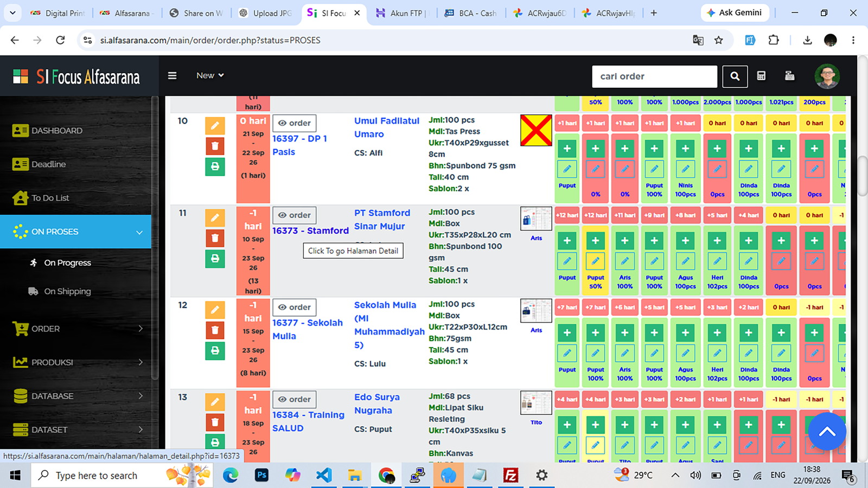Open the New dropdown menu
868x488 pixels.
tap(210, 75)
